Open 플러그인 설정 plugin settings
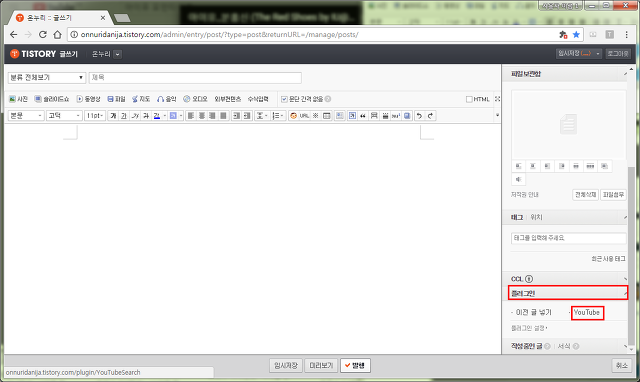Image resolution: width=640 pixels, height=382 pixels. [x=529, y=328]
